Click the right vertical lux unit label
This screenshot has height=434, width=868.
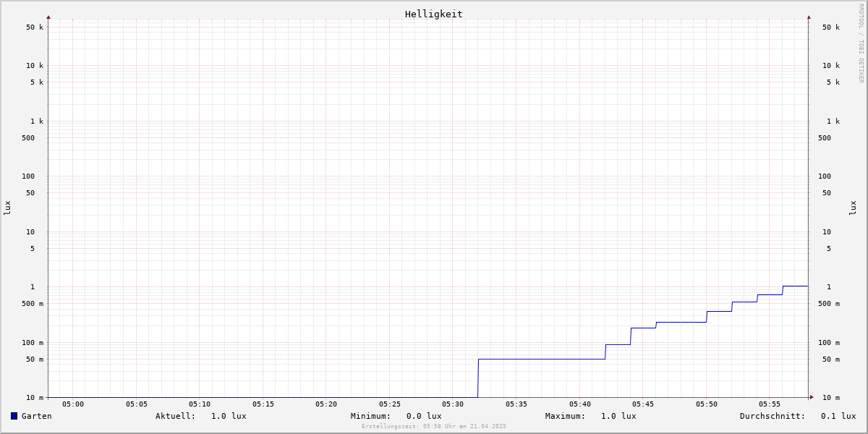point(854,208)
